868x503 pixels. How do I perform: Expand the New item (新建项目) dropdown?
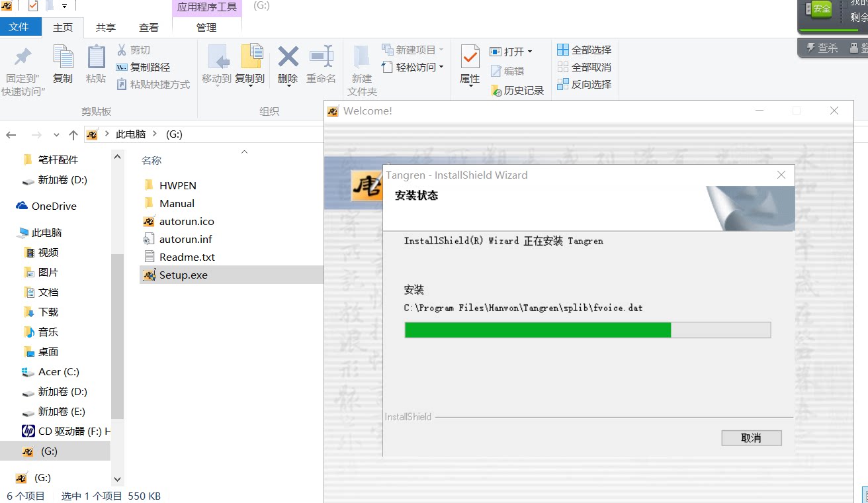(441, 50)
